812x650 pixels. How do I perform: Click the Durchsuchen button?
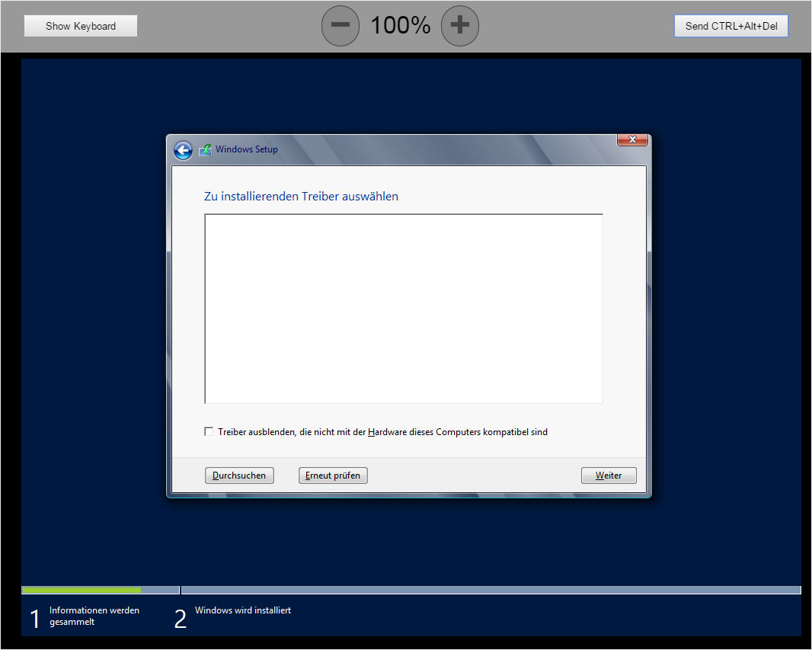point(239,475)
